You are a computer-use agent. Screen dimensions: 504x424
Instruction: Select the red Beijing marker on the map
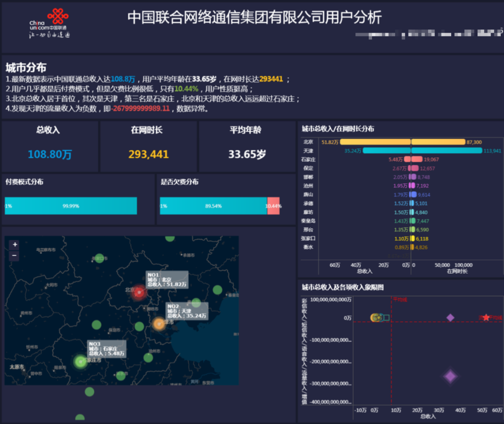(139, 292)
